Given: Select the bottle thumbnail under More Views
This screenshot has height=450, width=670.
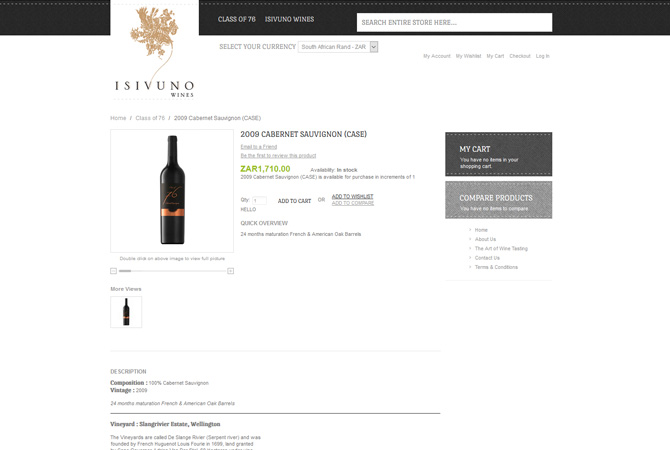Looking at the screenshot, I should coord(126,312).
